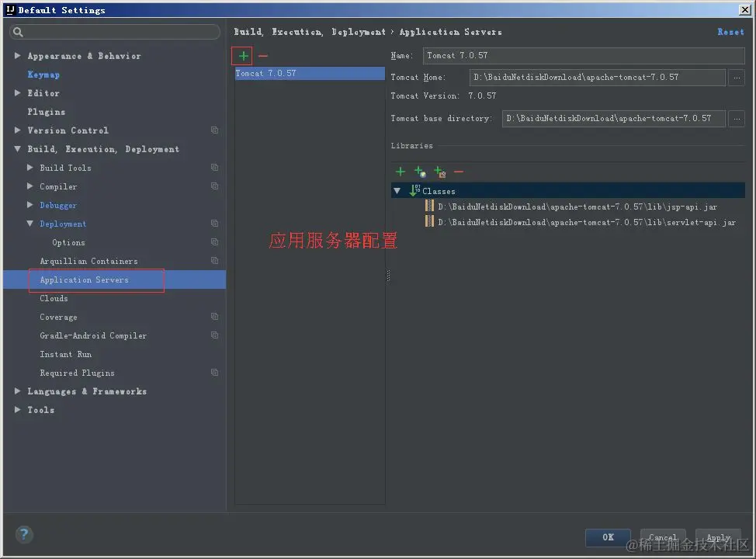
Task: Collapse the Deployment node
Action: tap(30, 224)
